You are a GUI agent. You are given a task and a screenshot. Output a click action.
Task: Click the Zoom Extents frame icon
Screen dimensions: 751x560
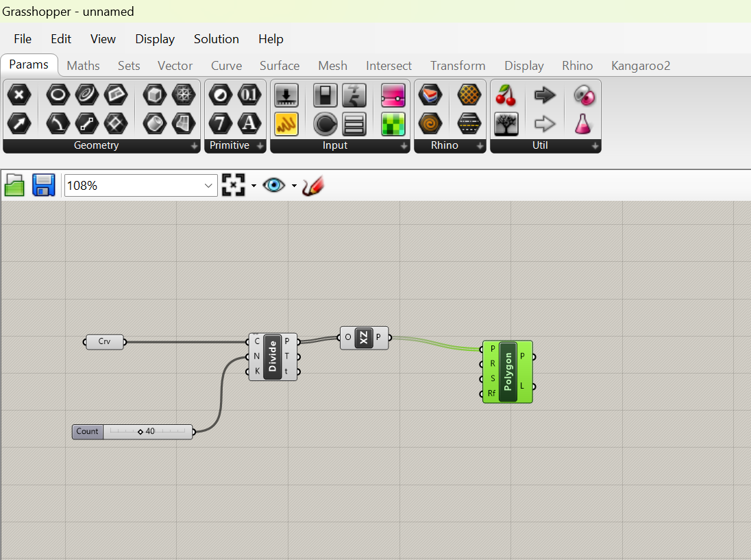pos(233,185)
